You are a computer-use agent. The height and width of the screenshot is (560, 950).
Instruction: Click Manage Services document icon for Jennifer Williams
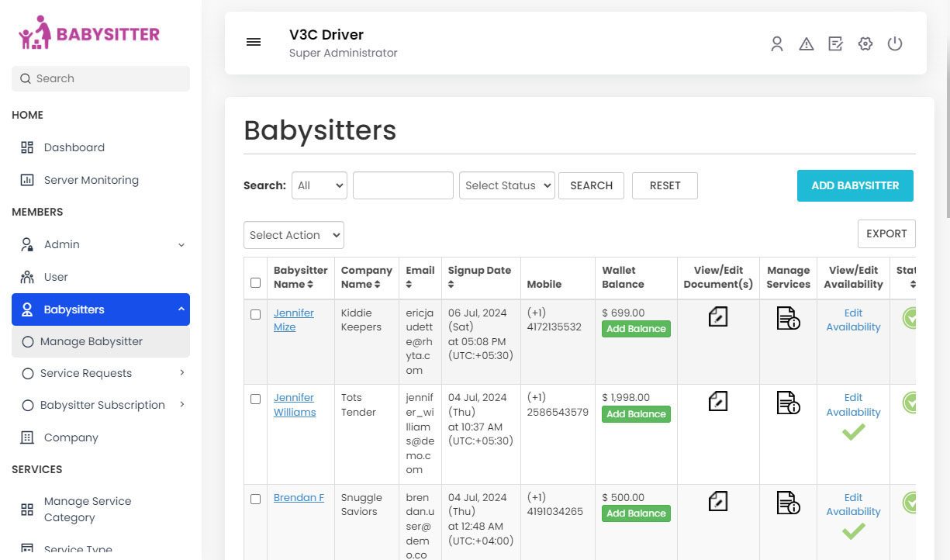coord(787,403)
